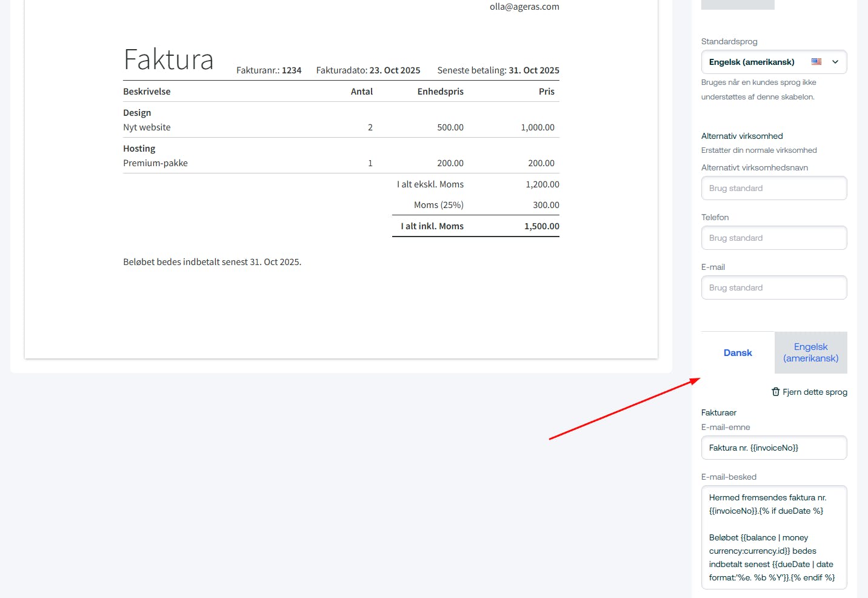Click the 1,500.00 total amount
The width and height of the screenshot is (868, 598).
click(x=541, y=226)
